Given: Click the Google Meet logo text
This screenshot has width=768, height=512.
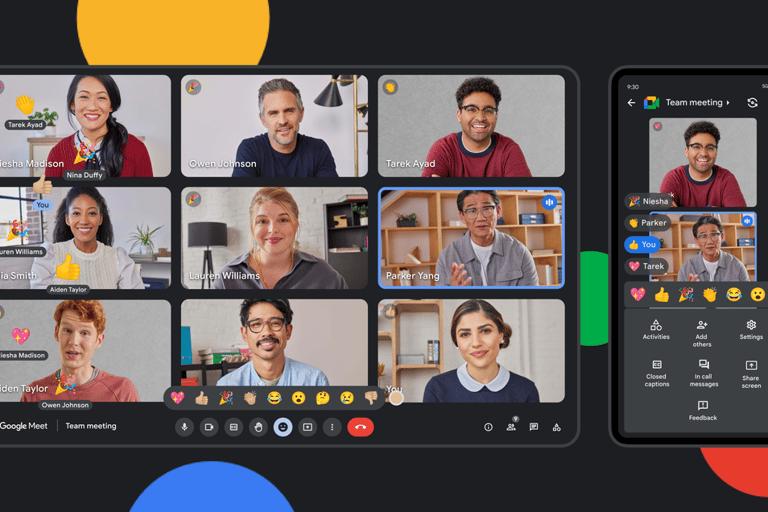Looking at the screenshot, I should coord(24,426).
